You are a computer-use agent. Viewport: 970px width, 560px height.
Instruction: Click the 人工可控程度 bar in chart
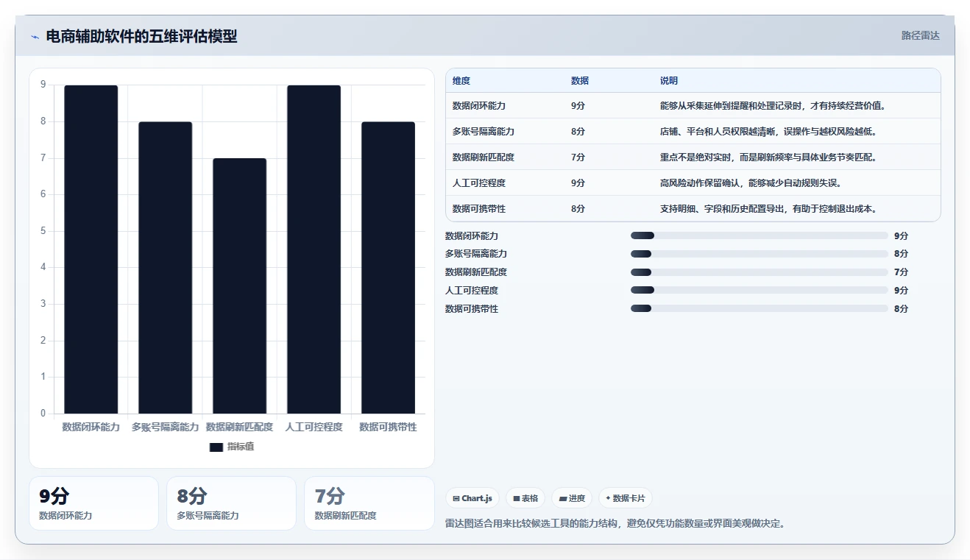pyautogui.click(x=314, y=249)
